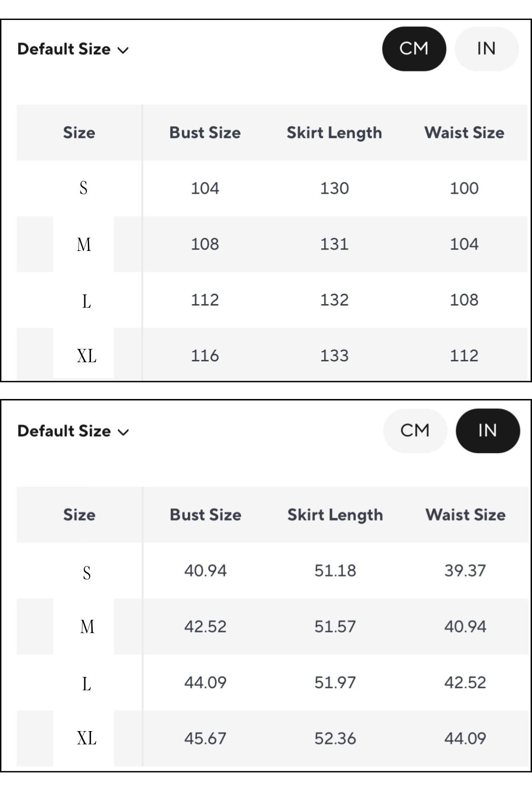The height and width of the screenshot is (798, 532).
Task: Click the bust size value 45.67
Action: 205,738
